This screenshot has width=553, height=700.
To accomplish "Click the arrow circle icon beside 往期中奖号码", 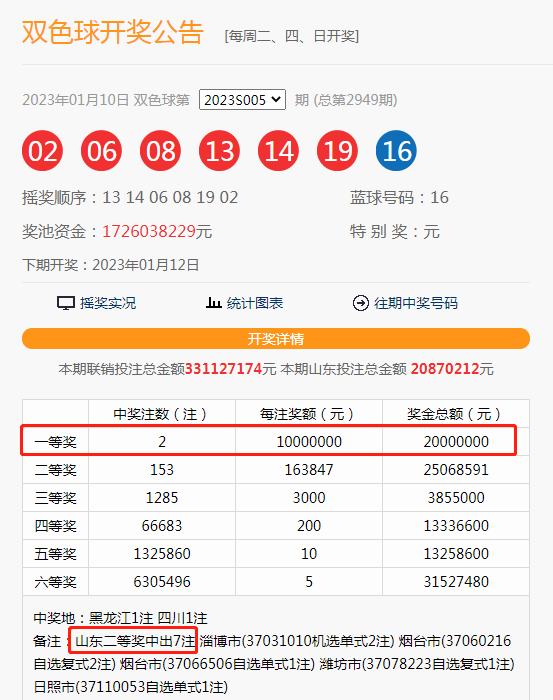I will (x=361, y=303).
